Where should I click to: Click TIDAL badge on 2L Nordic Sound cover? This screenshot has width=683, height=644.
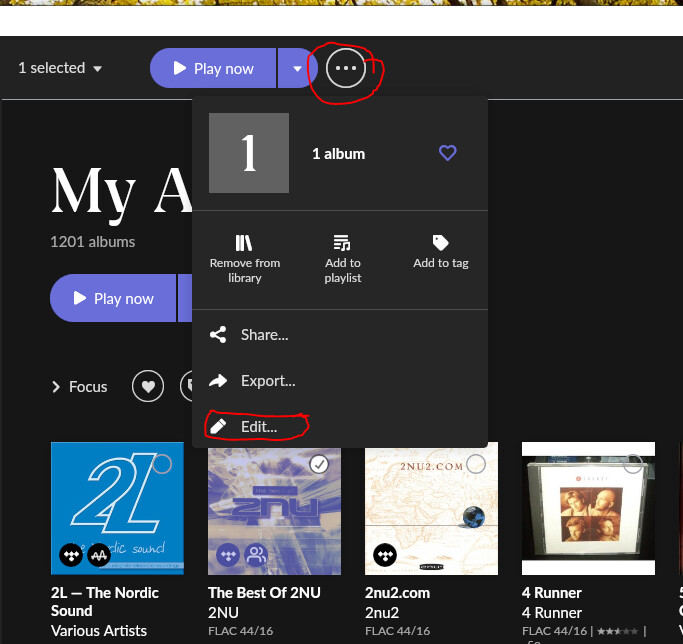pos(71,555)
